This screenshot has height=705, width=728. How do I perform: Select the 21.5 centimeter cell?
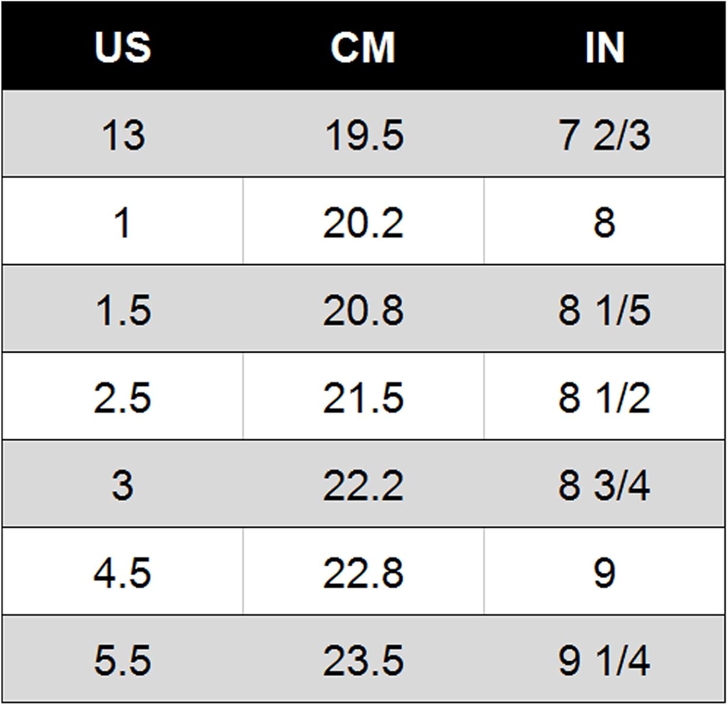[364, 397]
